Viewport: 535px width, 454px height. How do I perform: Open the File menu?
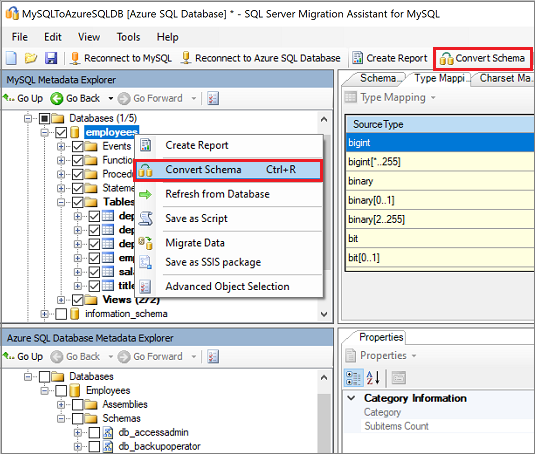tap(20, 37)
